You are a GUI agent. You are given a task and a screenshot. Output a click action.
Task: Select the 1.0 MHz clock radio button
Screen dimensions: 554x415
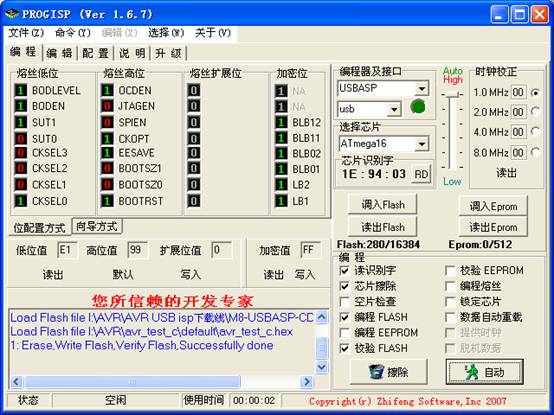(x=536, y=93)
